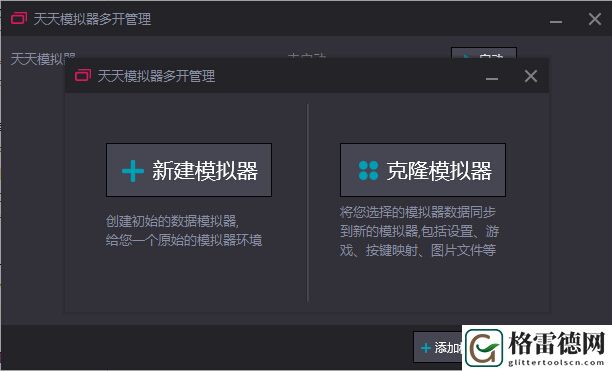Click the partially hidden 启动 button top right
The width and height of the screenshot is (612, 371).
click(x=484, y=53)
